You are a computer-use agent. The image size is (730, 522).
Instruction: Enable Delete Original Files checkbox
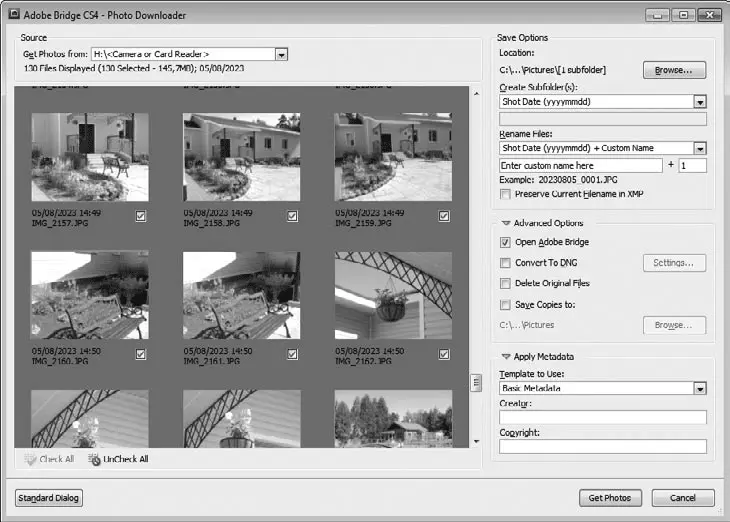tap(506, 284)
